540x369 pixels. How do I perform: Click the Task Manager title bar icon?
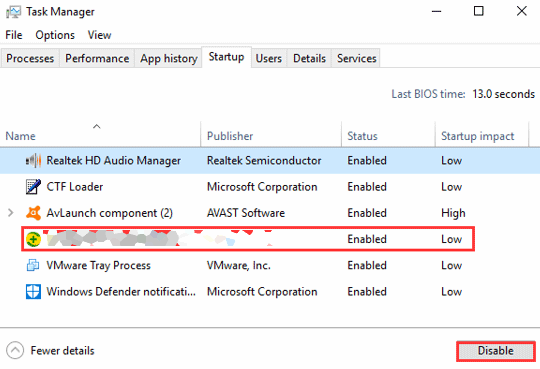pos(13,12)
